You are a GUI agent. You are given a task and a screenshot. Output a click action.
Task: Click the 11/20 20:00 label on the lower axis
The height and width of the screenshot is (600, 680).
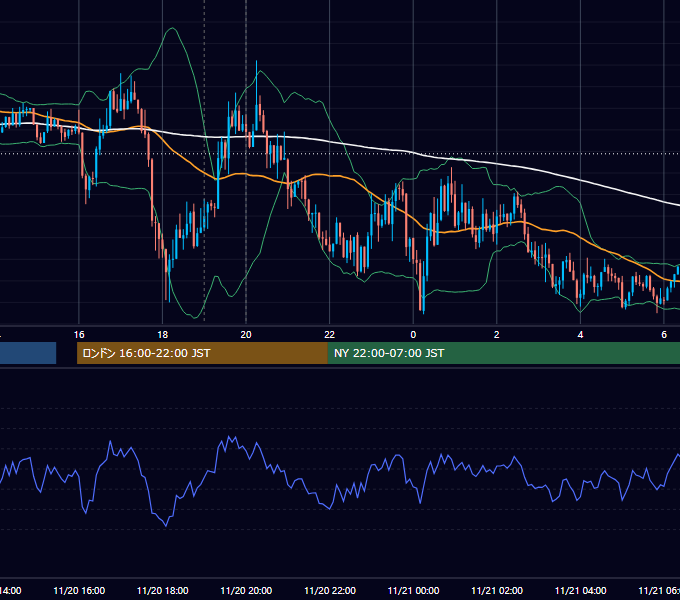(x=246, y=591)
